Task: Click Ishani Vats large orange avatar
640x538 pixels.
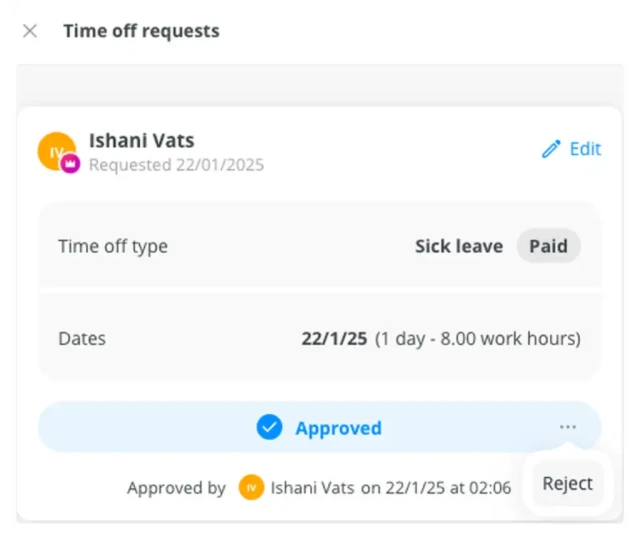Action: click(57, 151)
